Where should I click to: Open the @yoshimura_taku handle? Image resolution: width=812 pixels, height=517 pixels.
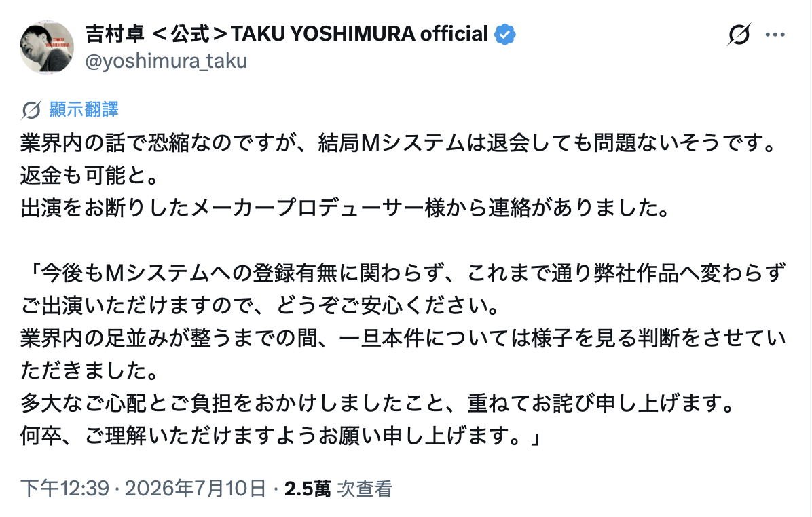[x=166, y=62]
